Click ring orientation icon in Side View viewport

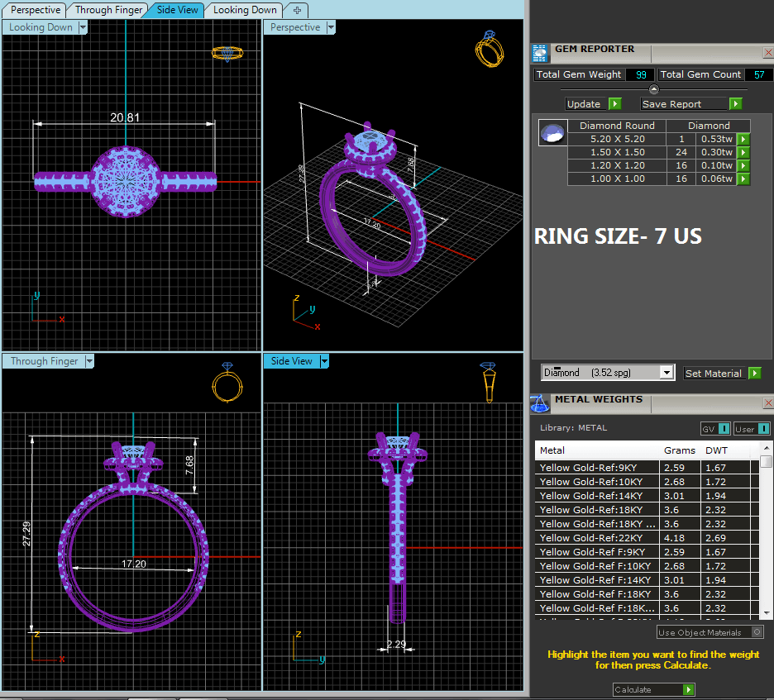(489, 382)
